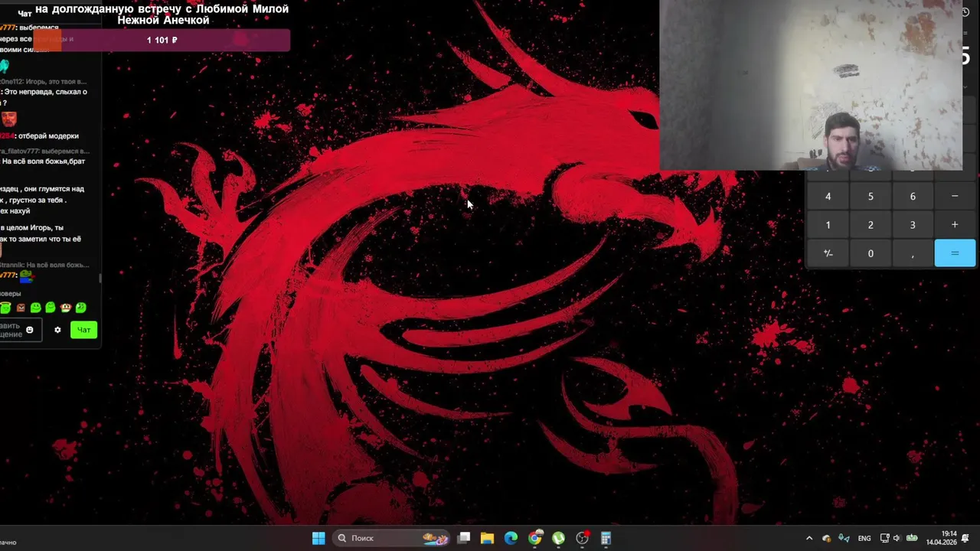980x551 pixels.
Task: Open network settings from the tray
Action: tap(884, 538)
